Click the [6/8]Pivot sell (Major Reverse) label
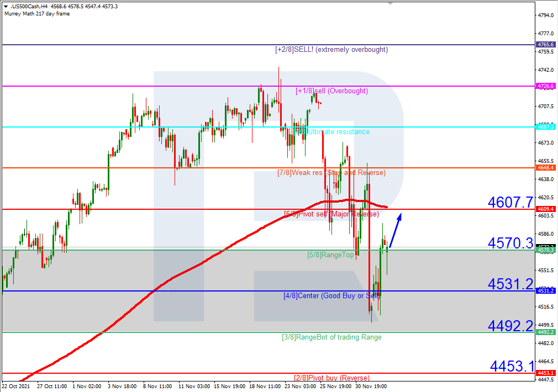The width and height of the screenshot is (558, 392). click(x=331, y=214)
